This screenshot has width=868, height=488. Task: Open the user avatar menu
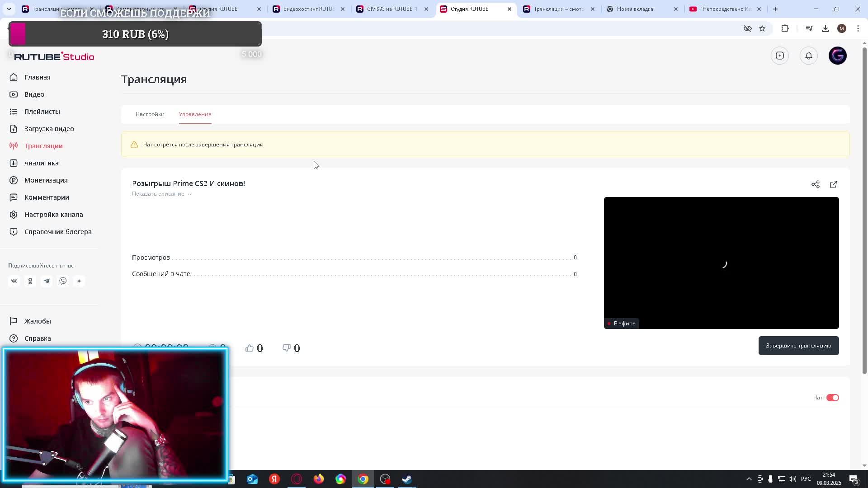(x=838, y=56)
